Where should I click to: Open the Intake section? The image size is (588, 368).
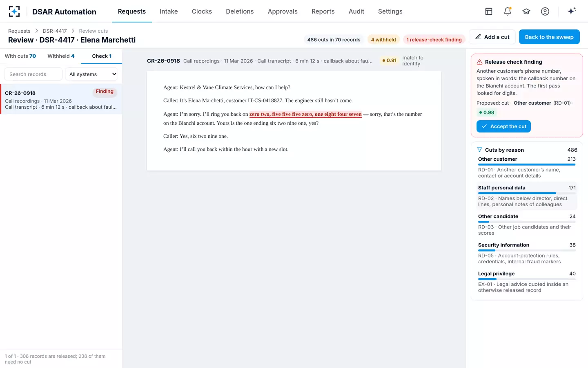[169, 11]
